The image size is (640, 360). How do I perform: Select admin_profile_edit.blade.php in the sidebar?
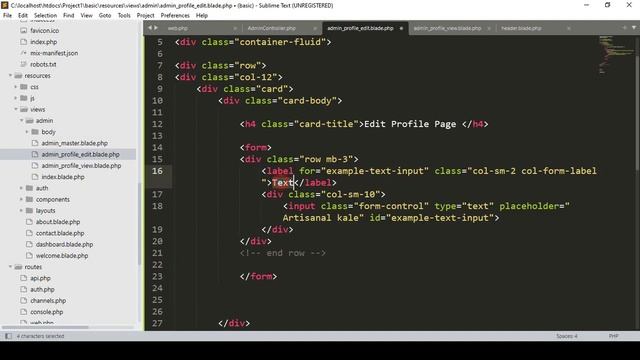[x=80, y=154]
